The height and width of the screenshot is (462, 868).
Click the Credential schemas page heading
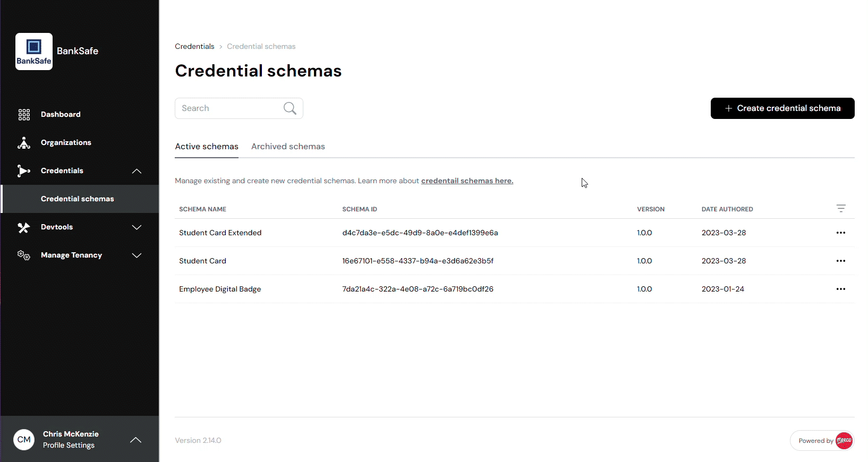[258, 71]
